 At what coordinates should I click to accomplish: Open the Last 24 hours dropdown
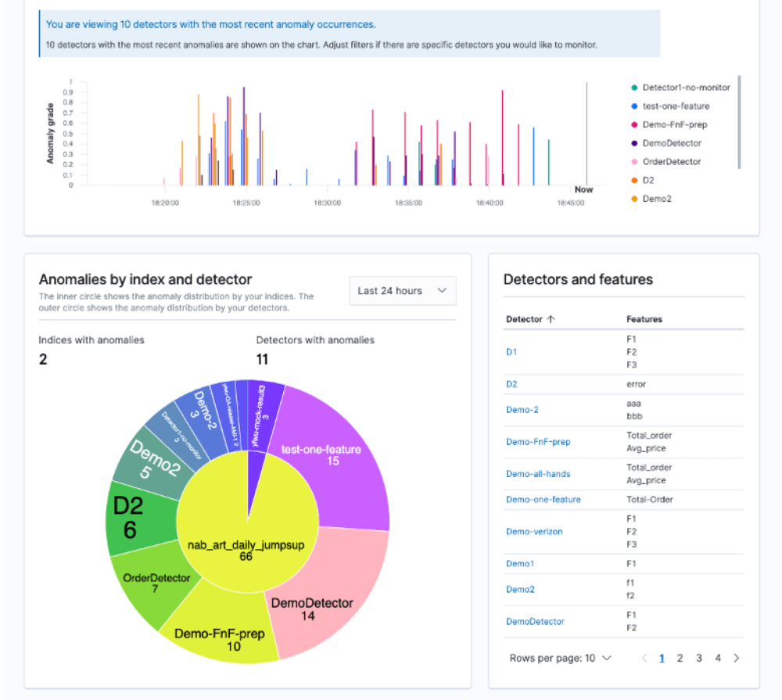(402, 291)
